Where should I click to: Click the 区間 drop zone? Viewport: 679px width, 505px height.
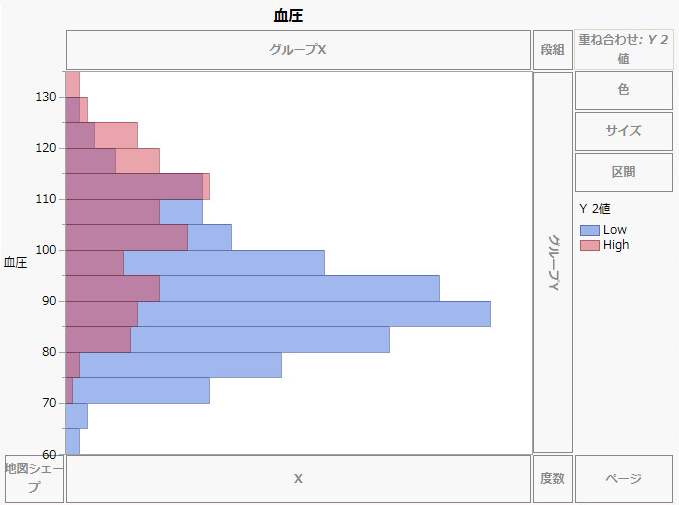coord(623,172)
